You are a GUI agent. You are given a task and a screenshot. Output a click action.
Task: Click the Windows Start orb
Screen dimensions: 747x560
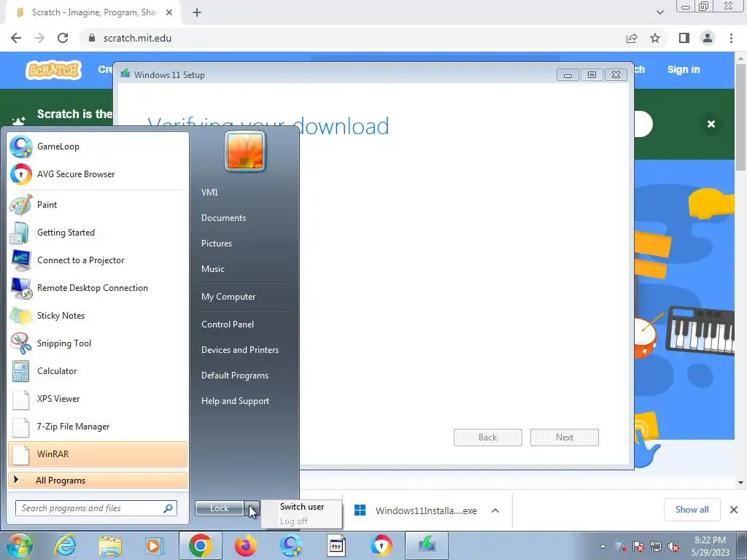tap(19, 545)
